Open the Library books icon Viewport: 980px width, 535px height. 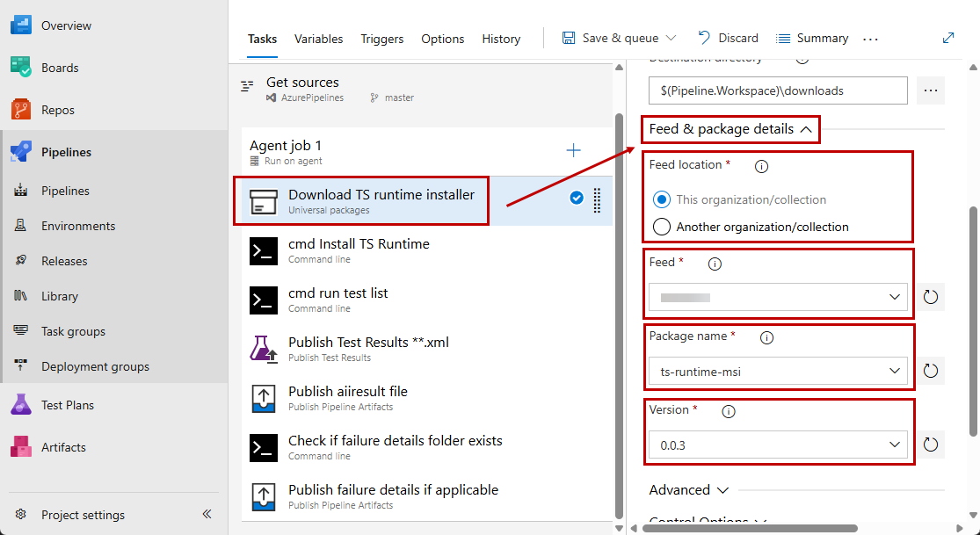[20, 296]
